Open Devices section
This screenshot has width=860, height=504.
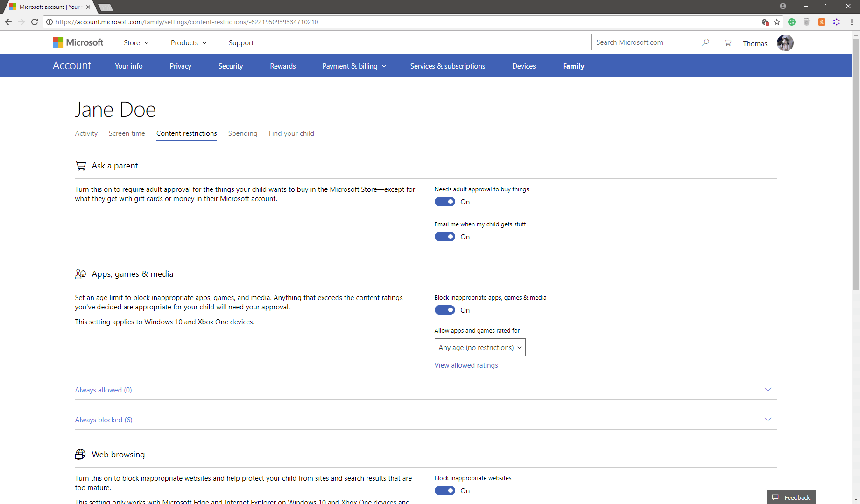524,66
